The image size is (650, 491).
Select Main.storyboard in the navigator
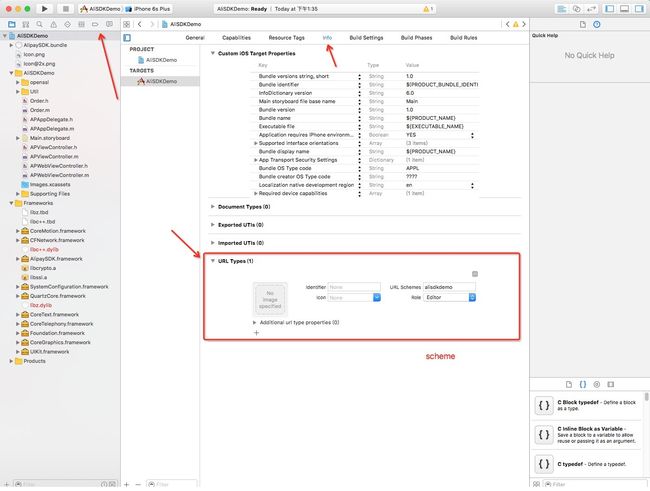point(49,138)
